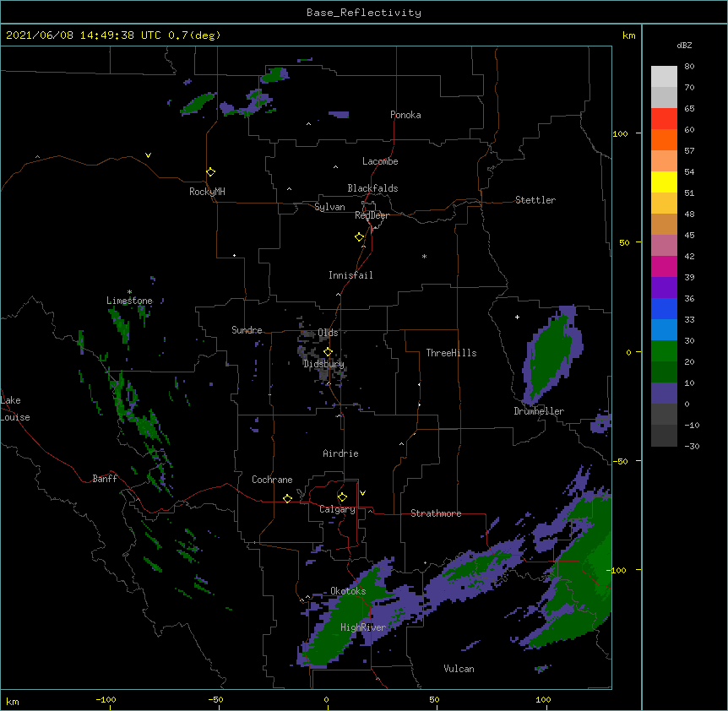Click the purple 10 dBZ legend swatch
Image resolution: width=728 pixels, height=711 pixels.
click(x=664, y=393)
